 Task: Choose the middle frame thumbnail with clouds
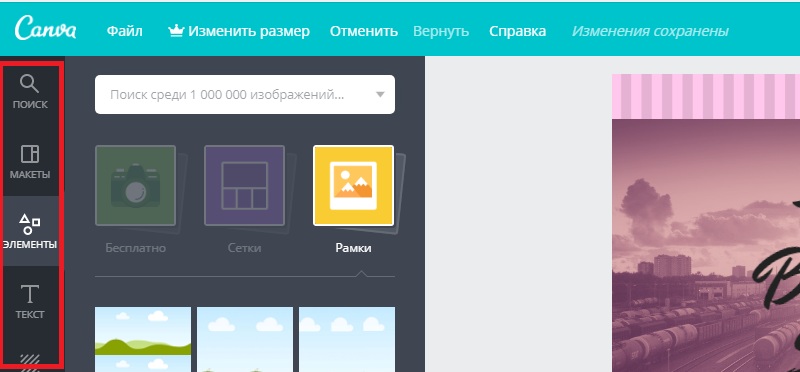click(x=245, y=339)
